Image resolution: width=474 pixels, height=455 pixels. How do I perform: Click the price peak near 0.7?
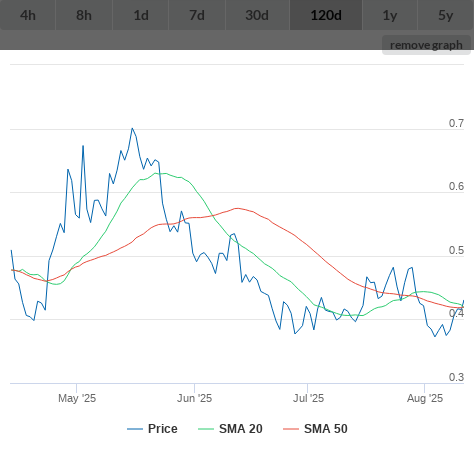coord(132,128)
